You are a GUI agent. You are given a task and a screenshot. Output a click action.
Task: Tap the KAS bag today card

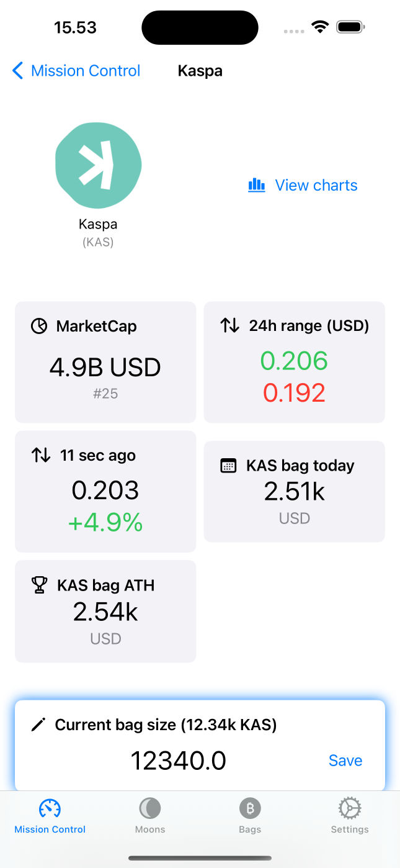point(294,491)
